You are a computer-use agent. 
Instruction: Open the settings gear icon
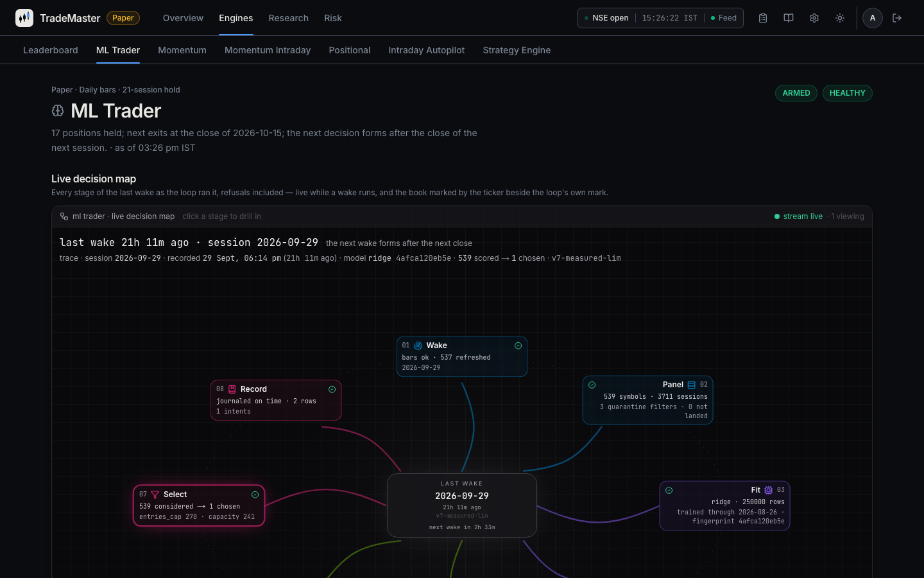814,18
